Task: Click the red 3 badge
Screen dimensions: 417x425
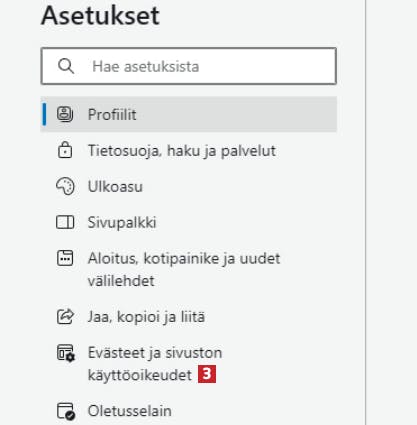Action: (x=207, y=374)
